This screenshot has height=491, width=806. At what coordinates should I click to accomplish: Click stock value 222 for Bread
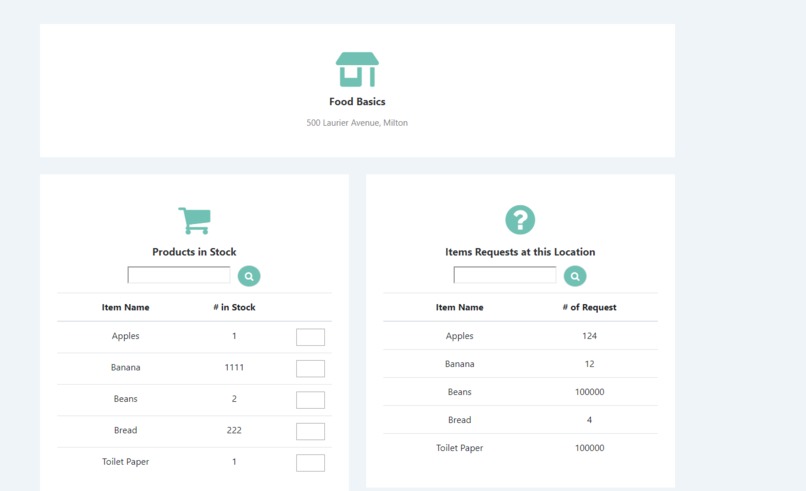(234, 430)
